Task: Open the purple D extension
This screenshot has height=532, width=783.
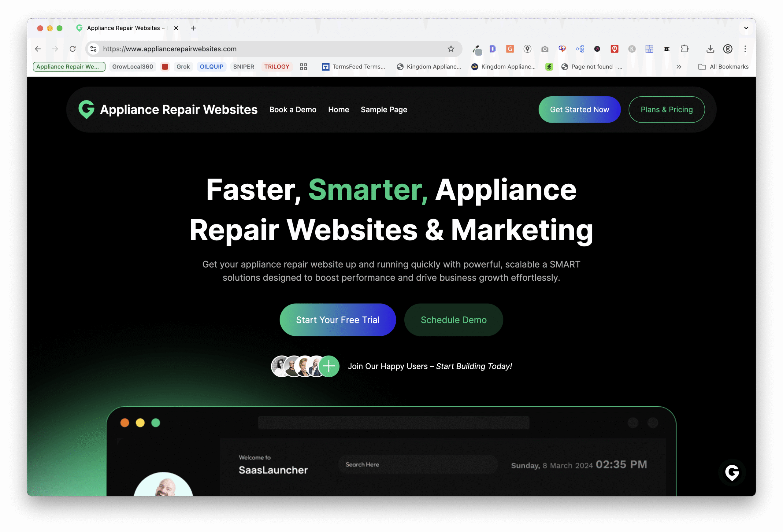Action: [x=492, y=49]
